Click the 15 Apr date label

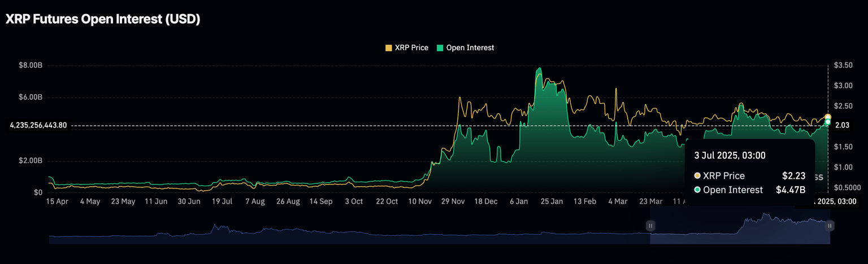[57, 201]
